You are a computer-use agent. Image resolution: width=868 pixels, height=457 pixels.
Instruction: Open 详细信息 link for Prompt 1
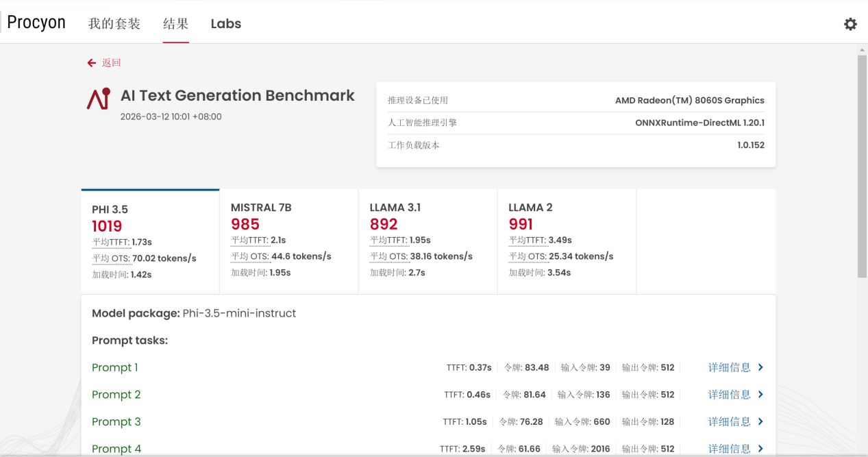tap(729, 367)
